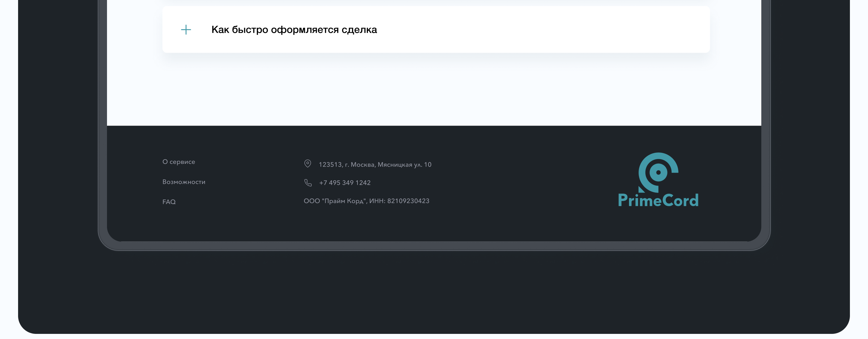Screen dimensions: 868x339
Task: Click the word 'Москва' in the address
Action: (x=362, y=165)
